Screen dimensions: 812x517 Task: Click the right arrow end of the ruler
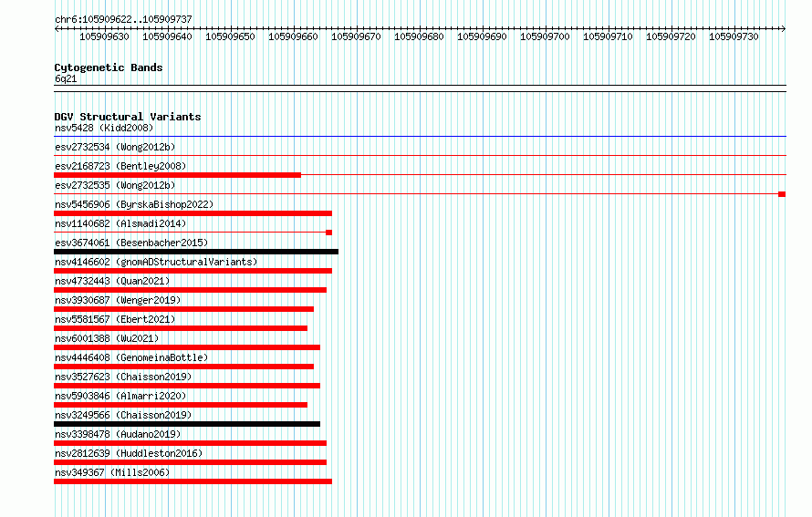tap(784, 29)
